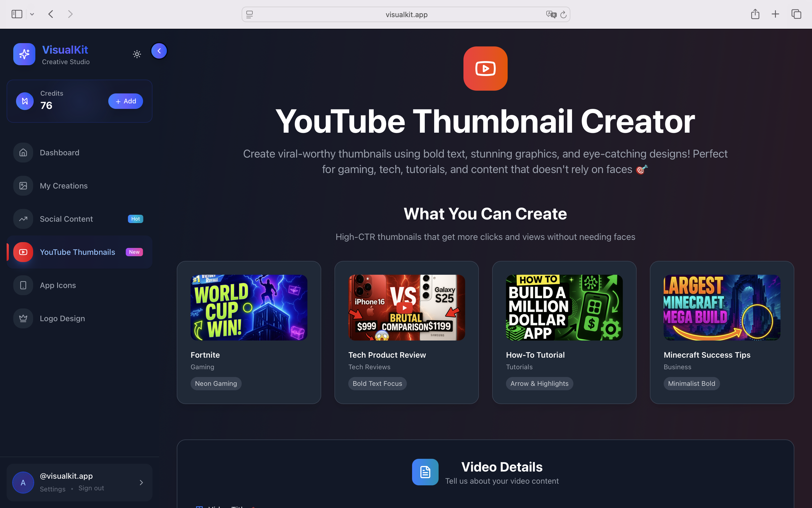Click the visualkit.app address bar
812x508 pixels.
(406, 14)
